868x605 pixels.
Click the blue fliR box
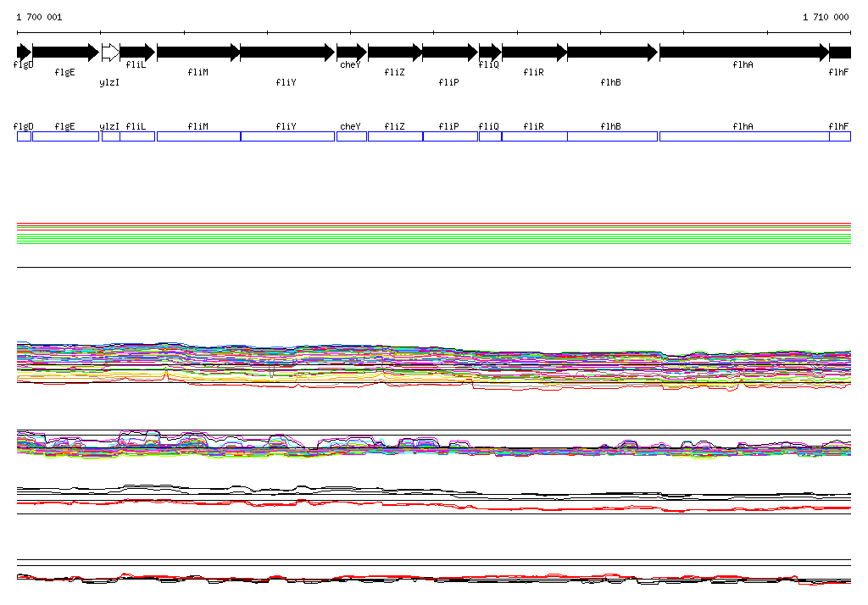(535, 136)
